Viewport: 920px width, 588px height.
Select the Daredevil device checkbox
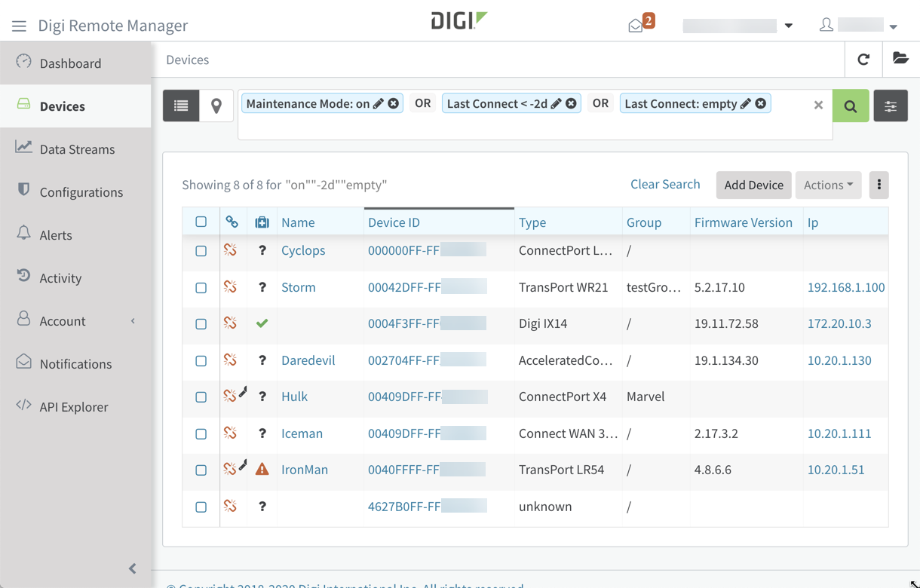201,360
